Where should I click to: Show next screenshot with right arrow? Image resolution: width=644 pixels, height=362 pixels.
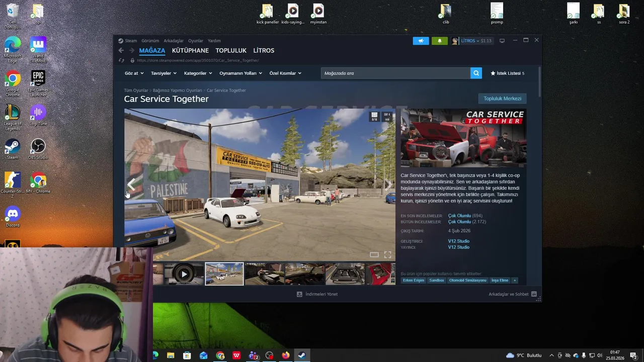pyautogui.click(x=388, y=185)
